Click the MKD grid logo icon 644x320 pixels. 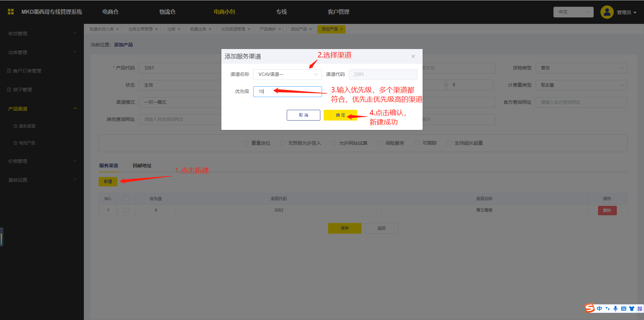[11, 12]
